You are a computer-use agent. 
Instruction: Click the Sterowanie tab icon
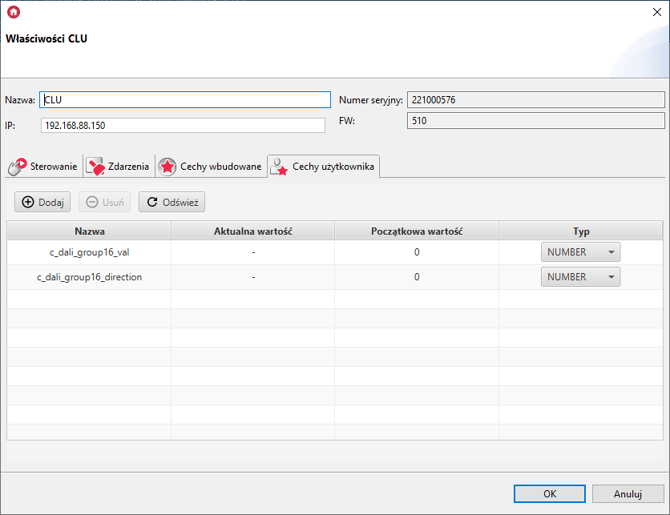click(x=17, y=167)
